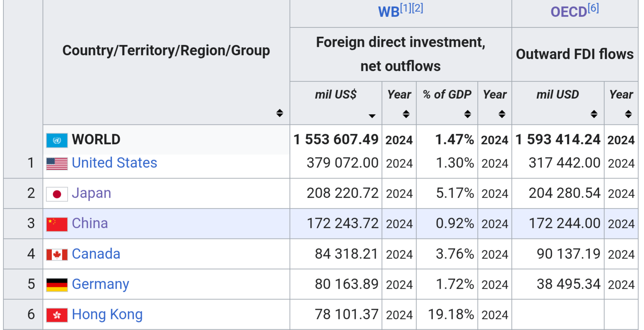Sort table by % of GDP column
Image resolution: width=644 pixels, height=330 pixels.
pyautogui.click(x=467, y=114)
